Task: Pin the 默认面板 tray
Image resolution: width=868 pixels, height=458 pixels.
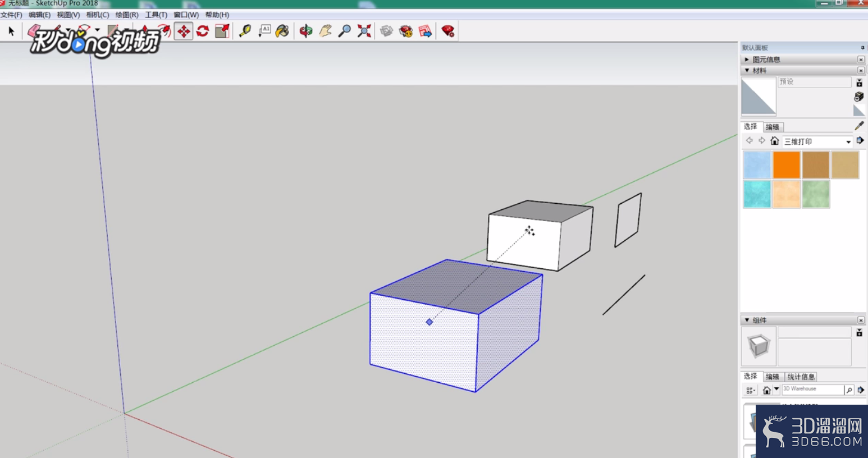Action: [x=862, y=48]
